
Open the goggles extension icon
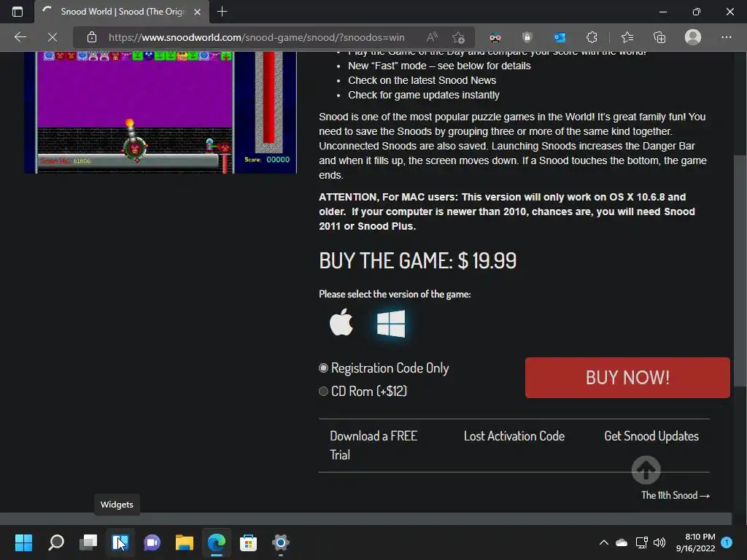coord(495,37)
